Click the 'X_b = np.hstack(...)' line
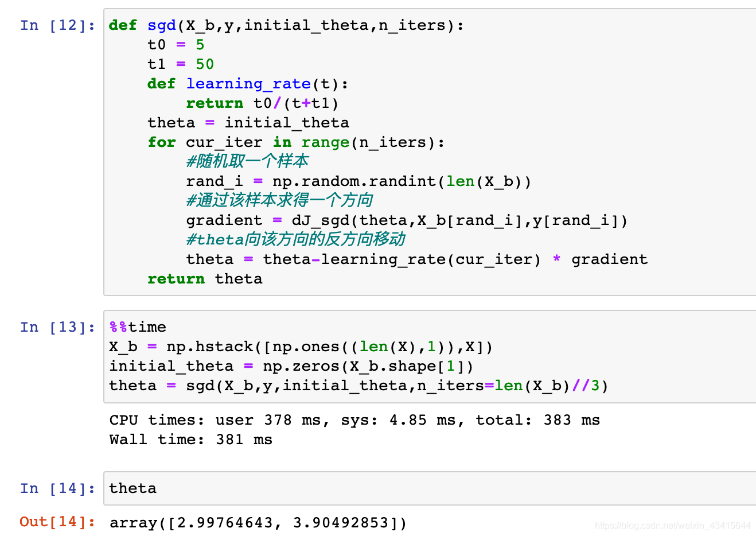756x536 pixels. pos(301,347)
